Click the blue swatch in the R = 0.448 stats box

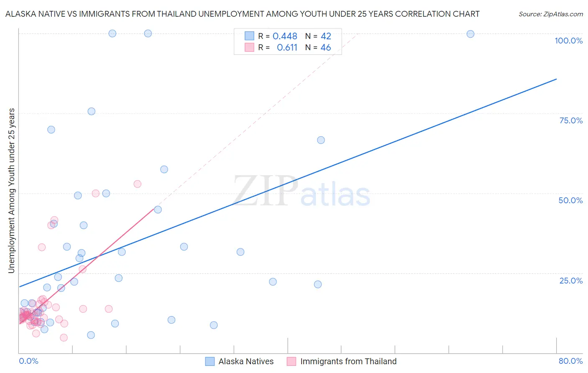click(249, 36)
